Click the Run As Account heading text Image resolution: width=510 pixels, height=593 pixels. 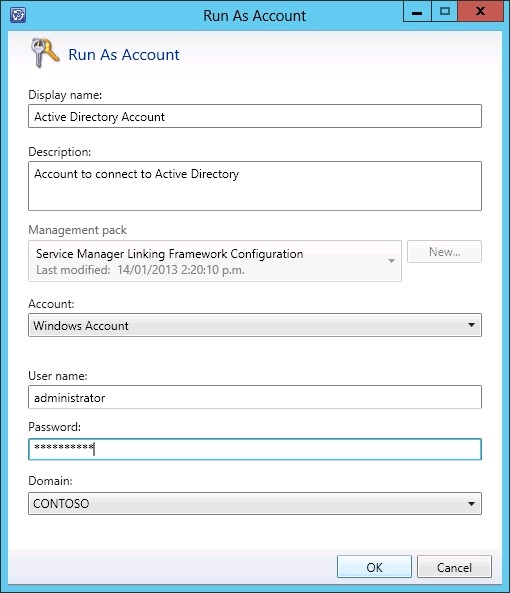tap(124, 55)
